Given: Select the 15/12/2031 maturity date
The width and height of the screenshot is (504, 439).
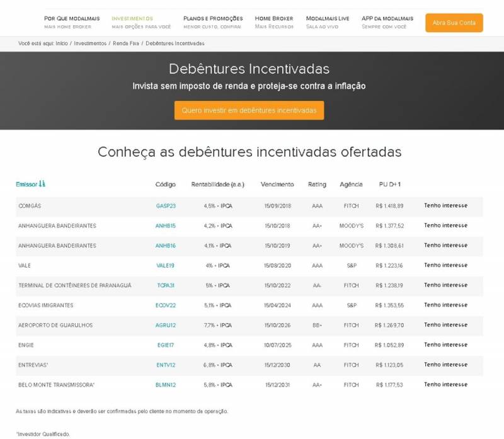Looking at the screenshot, I should [277, 385].
